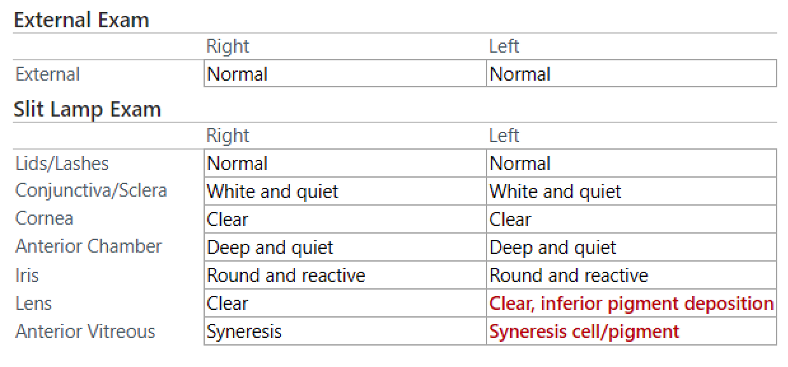Click the left Cornea 'Clear' field
The image size is (788, 367).
click(x=632, y=219)
